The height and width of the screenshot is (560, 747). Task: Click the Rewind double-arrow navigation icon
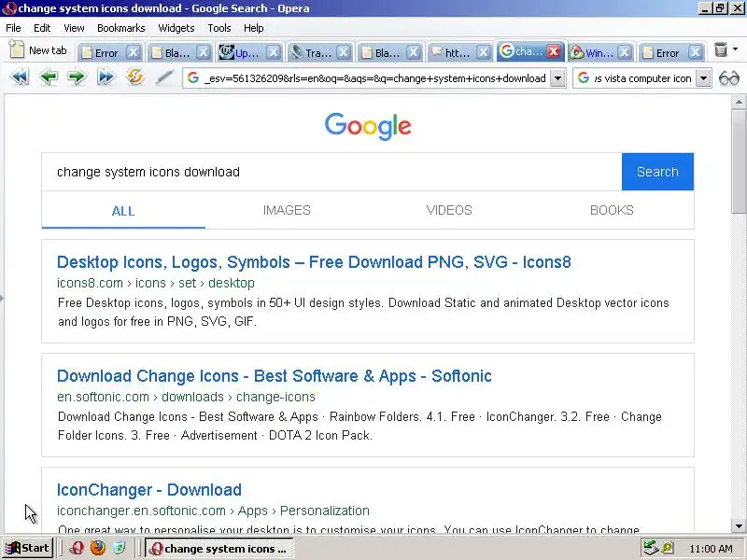[20, 77]
